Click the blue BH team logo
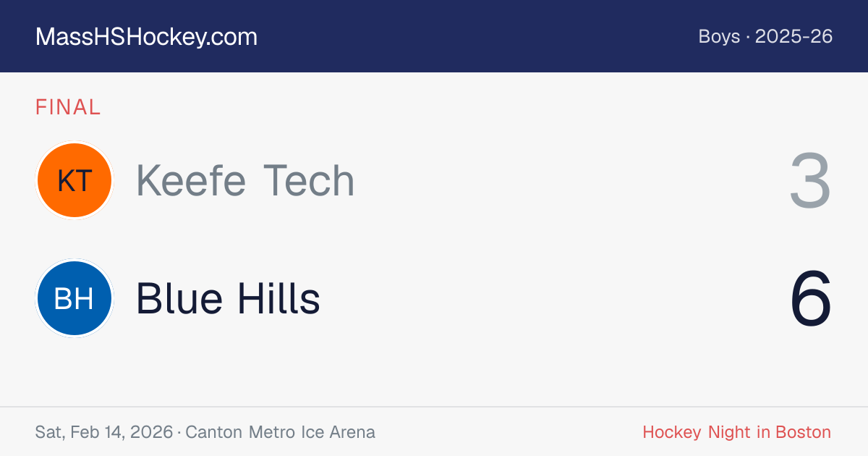The image size is (868, 456). (x=74, y=298)
